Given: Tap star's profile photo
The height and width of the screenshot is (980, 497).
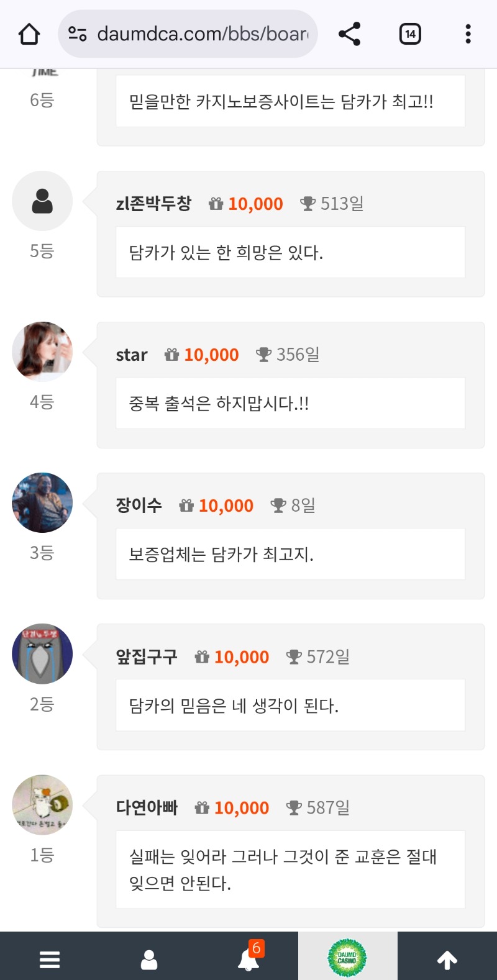Looking at the screenshot, I should pos(42,352).
